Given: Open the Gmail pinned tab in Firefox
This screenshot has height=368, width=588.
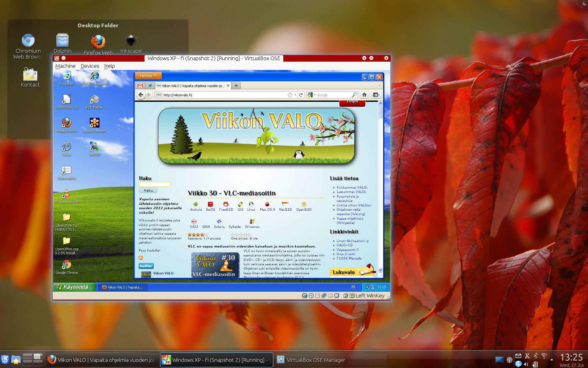Looking at the screenshot, I should (x=140, y=86).
